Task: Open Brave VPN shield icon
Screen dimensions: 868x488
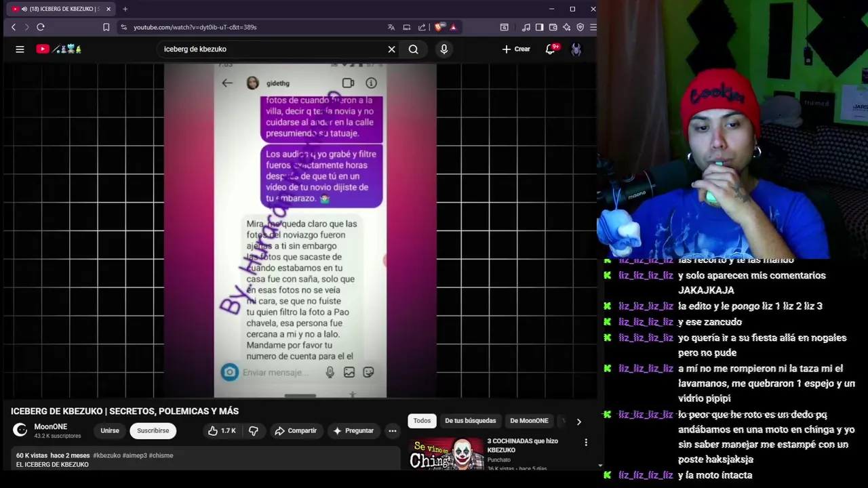Action: pyautogui.click(x=580, y=27)
